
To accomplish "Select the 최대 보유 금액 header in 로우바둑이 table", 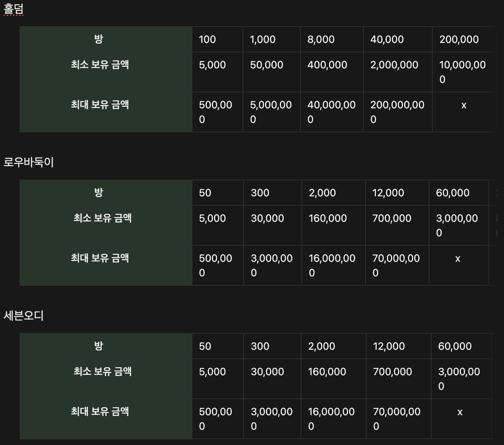I will [100, 258].
